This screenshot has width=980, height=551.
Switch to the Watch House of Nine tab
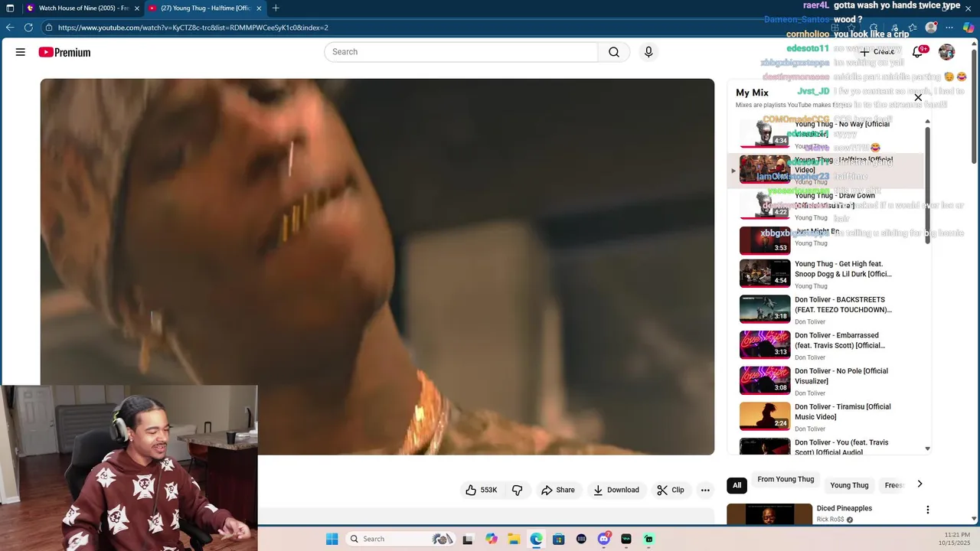click(x=82, y=8)
